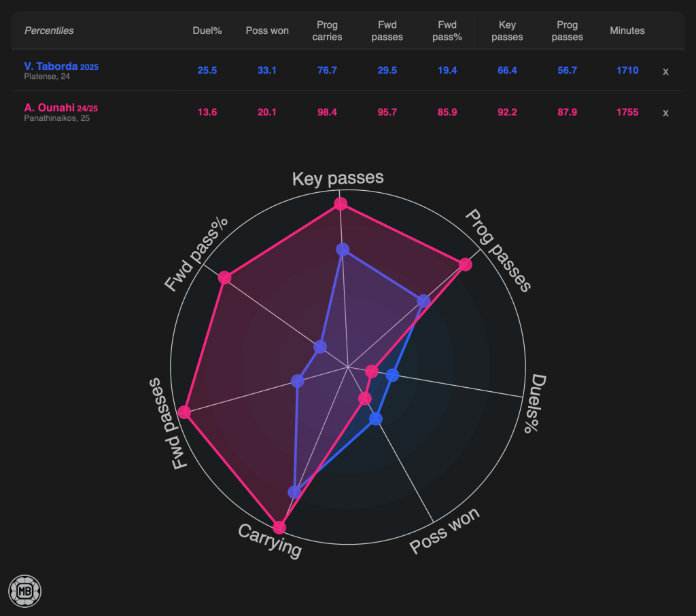696x616 pixels.
Task: Click pink Fwd passes data point
Action: [x=184, y=412]
